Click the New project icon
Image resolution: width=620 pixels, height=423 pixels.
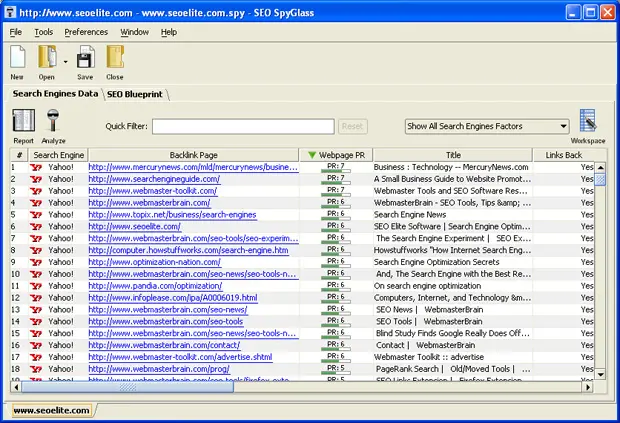pyautogui.click(x=17, y=57)
